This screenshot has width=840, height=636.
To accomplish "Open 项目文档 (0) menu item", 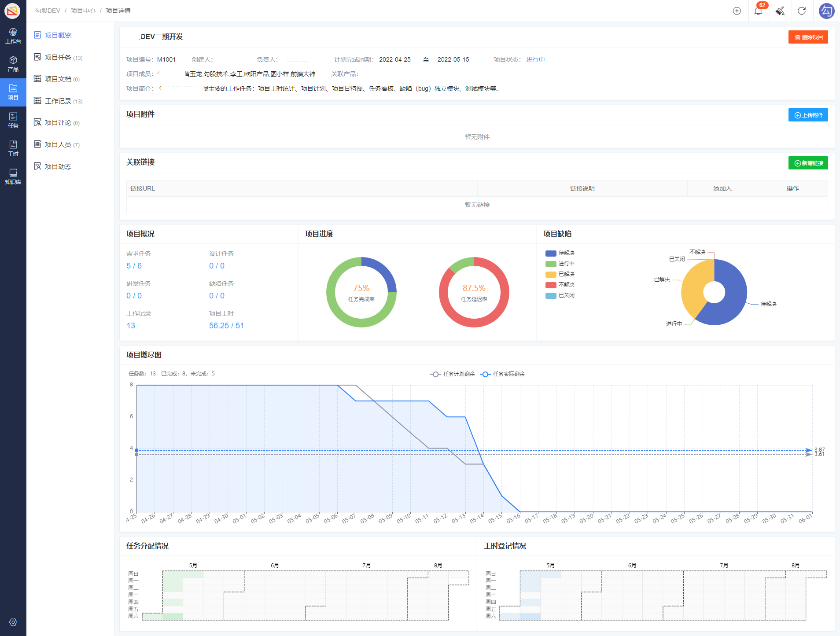I will pyautogui.click(x=57, y=79).
